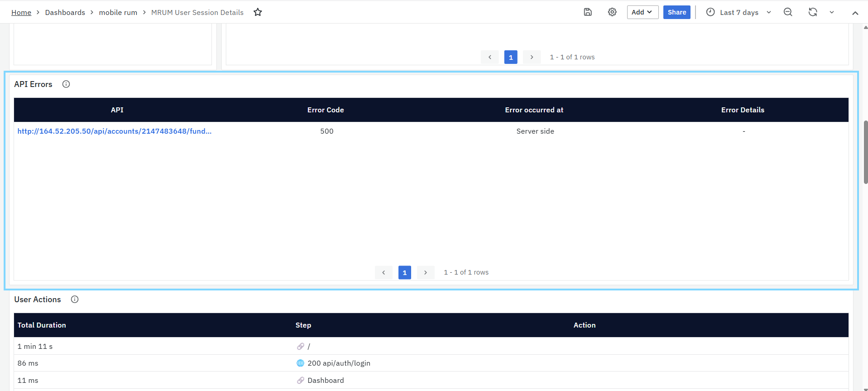Go to next page in API Errors

click(x=425, y=272)
